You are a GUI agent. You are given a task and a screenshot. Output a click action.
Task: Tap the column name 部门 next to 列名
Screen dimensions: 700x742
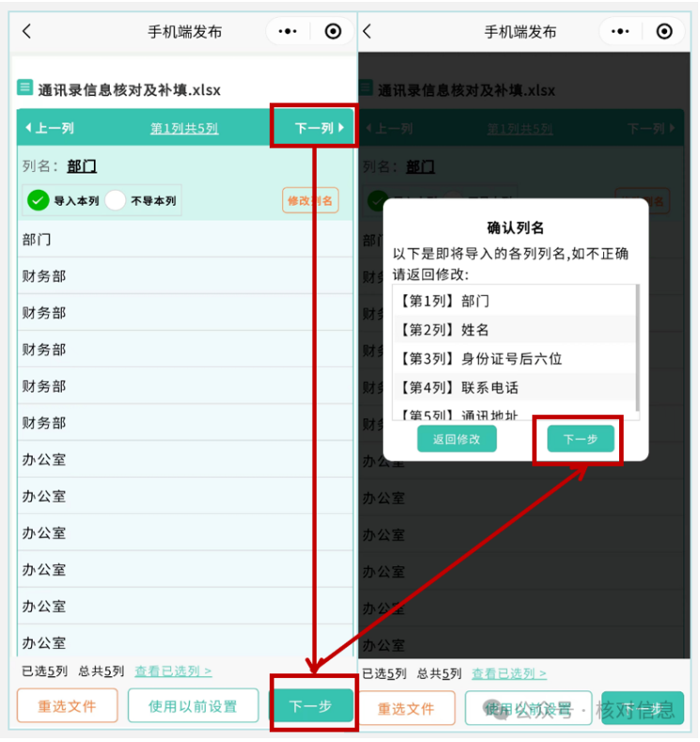[x=82, y=166]
